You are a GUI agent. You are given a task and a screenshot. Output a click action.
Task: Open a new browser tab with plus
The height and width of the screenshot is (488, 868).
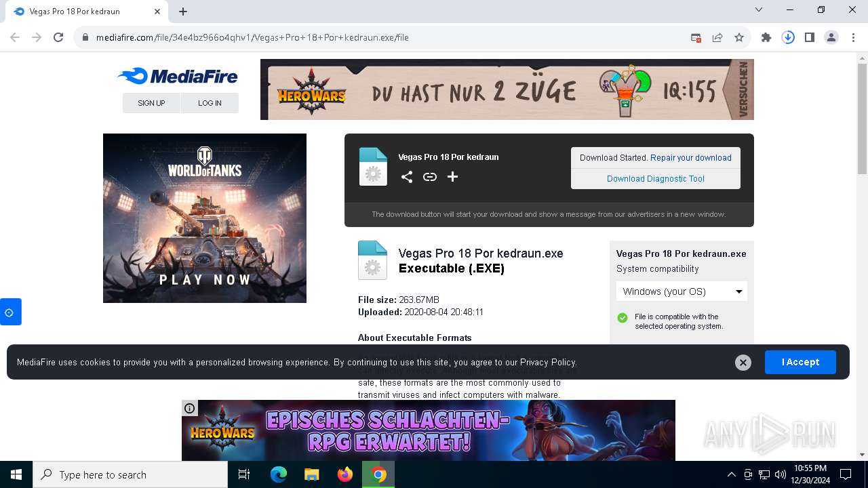(183, 12)
